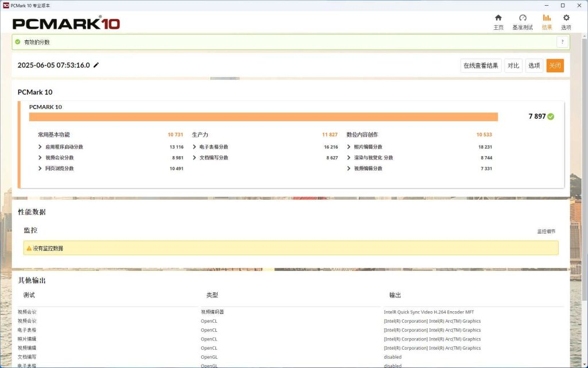Click the 生产力 score 11 827
This screenshot has width=588, height=368.
point(330,134)
